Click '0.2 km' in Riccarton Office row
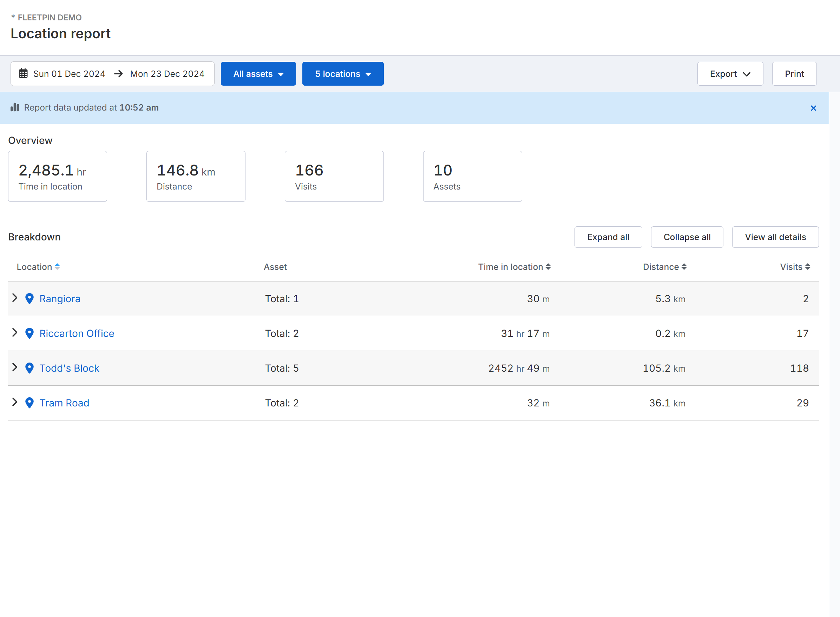 [x=670, y=333]
